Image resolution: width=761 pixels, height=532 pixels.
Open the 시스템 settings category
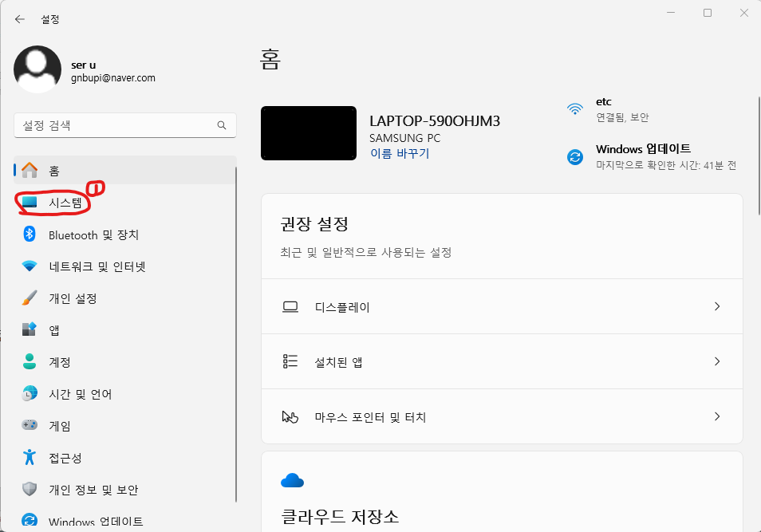point(124,203)
